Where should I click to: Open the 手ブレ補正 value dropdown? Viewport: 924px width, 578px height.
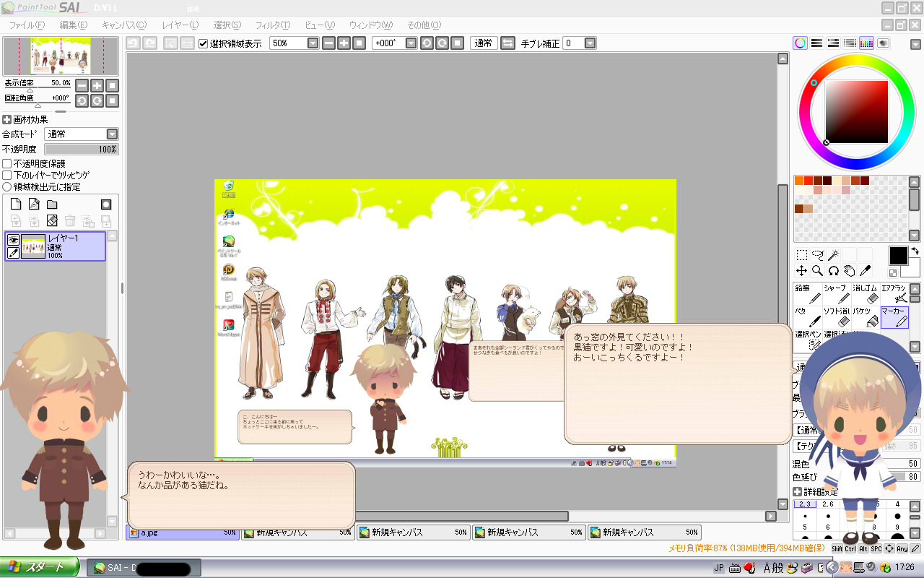pos(590,43)
